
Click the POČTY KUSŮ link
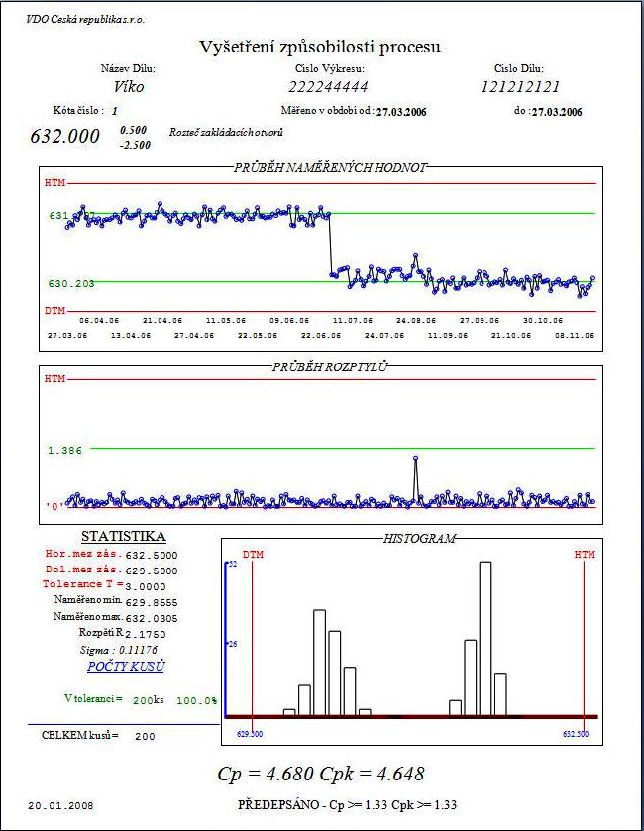126,667
